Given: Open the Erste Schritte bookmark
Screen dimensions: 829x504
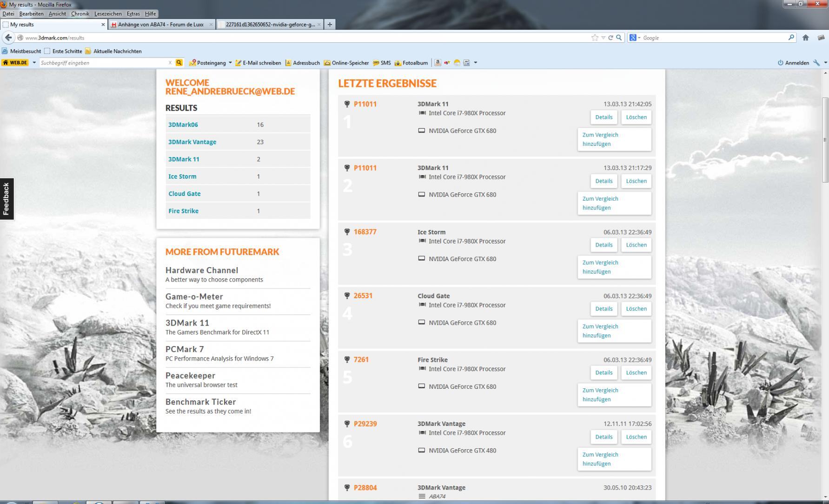Looking at the screenshot, I should coord(63,51).
